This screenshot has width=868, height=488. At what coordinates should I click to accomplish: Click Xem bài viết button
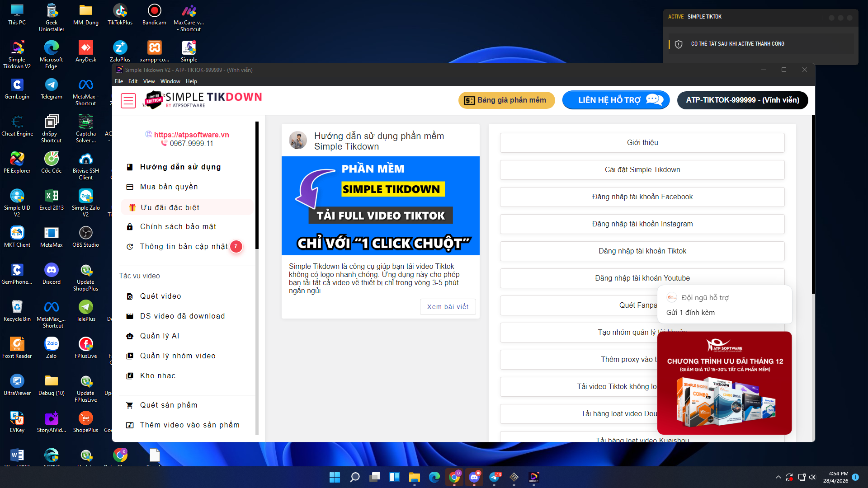pyautogui.click(x=448, y=307)
